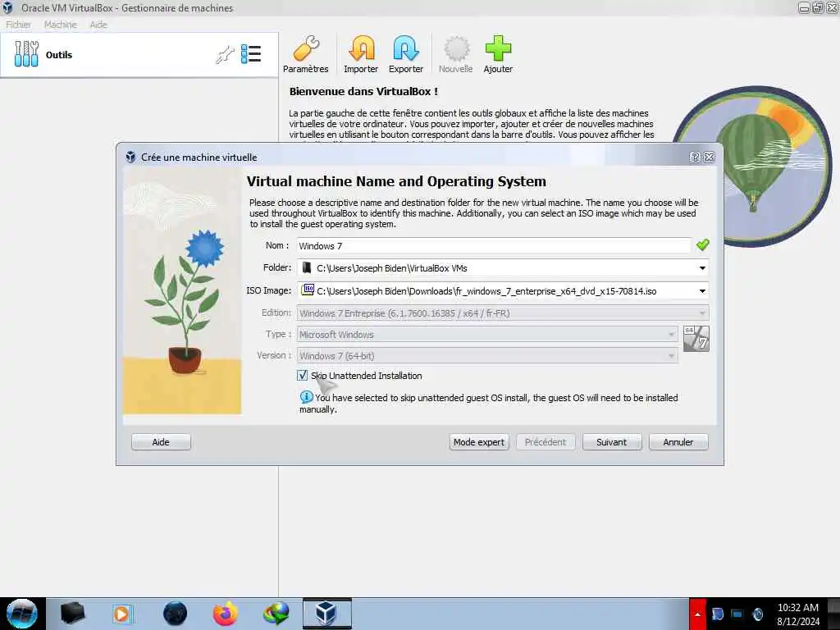
Task: Open the Machine menu
Action: [61, 25]
